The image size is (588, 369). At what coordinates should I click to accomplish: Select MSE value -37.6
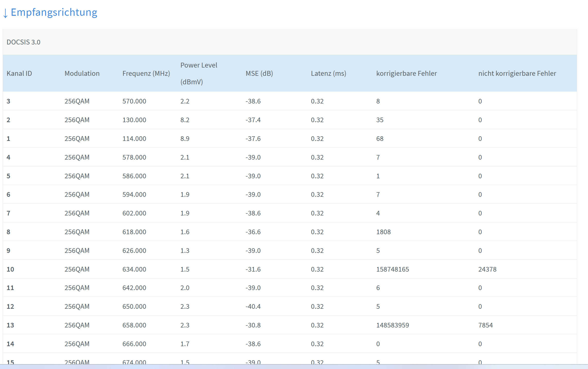253,139
